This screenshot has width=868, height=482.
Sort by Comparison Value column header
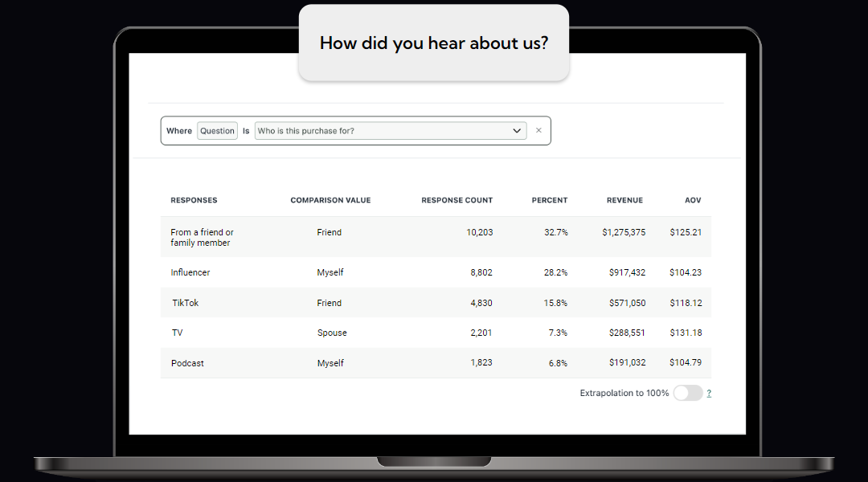330,200
